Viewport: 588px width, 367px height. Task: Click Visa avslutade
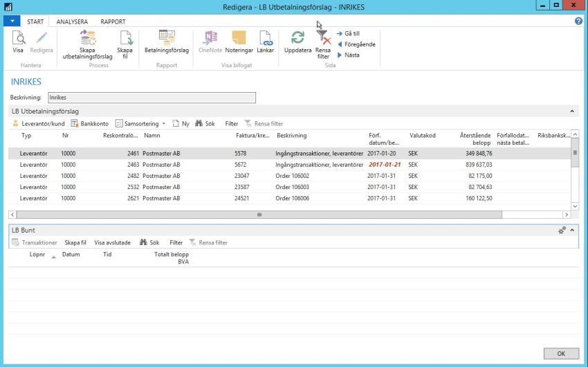click(x=112, y=243)
